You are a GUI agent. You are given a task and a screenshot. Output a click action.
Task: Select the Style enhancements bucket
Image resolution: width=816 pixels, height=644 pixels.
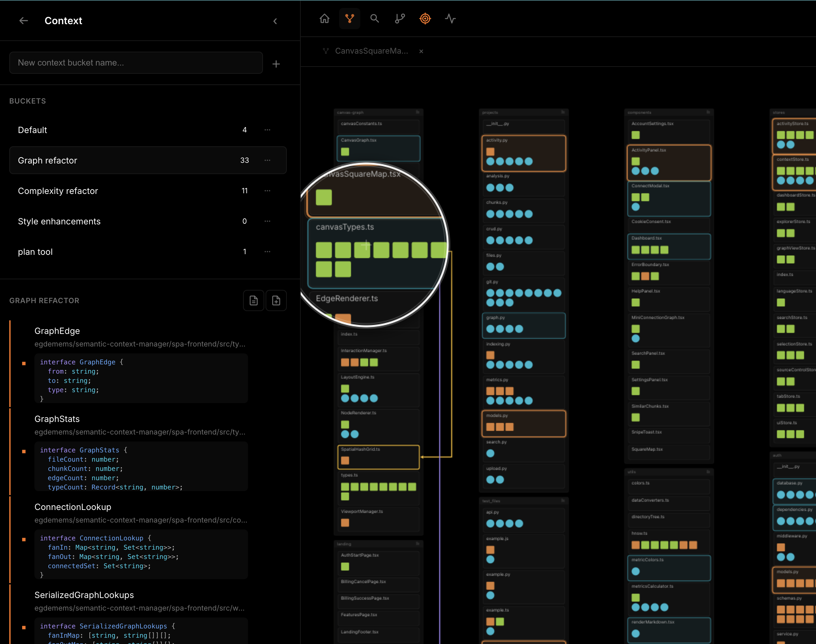click(x=59, y=221)
